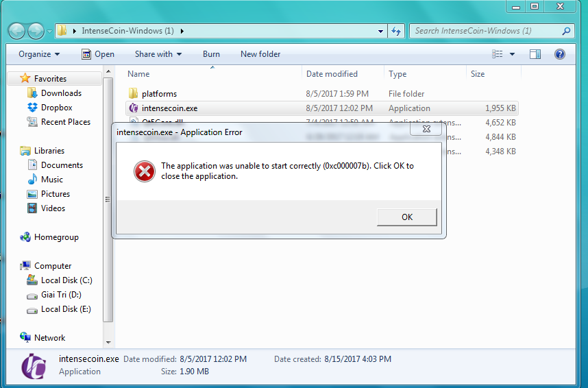Click the Pictures icon
Viewport: 588px width, 388px height.
(32, 194)
